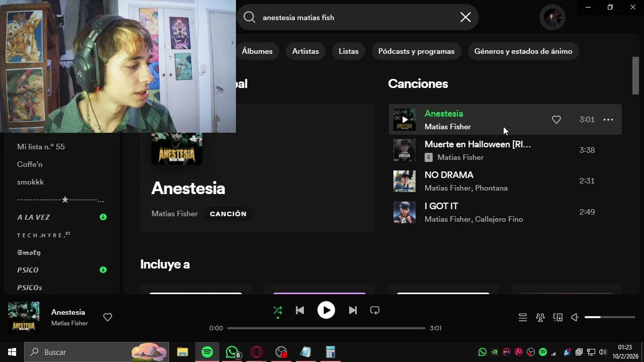Select the Pódcasts y programas filter
The width and height of the screenshot is (644, 362).
click(x=416, y=51)
